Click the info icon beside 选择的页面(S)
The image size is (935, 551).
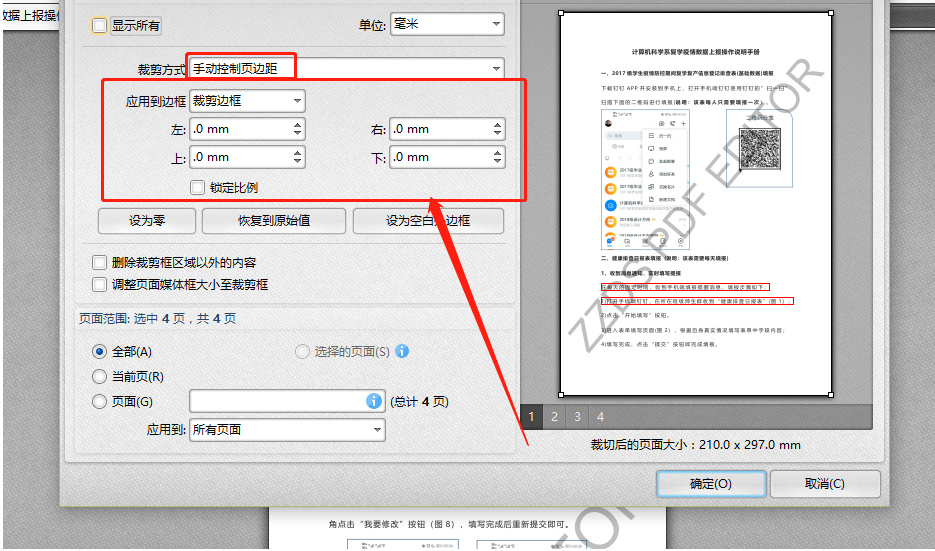pyautogui.click(x=403, y=351)
